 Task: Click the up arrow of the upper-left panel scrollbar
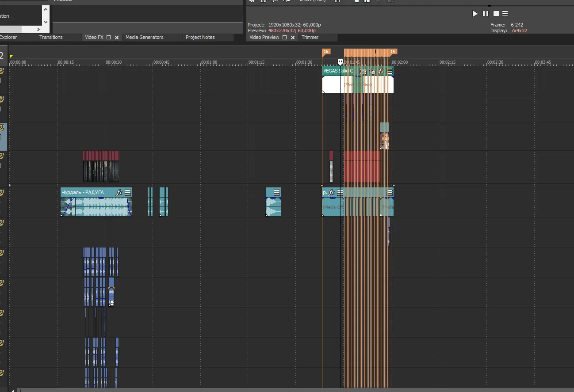point(46,9)
